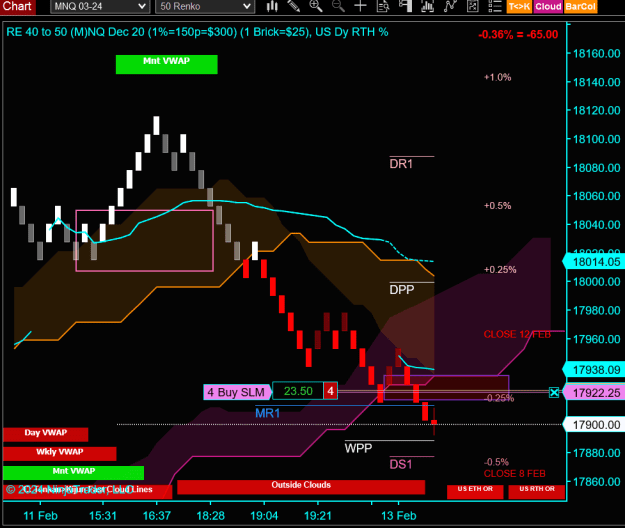Click the +0.25% level label
Image resolution: width=625 pixels, height=528 pixels.
(500, 269)
